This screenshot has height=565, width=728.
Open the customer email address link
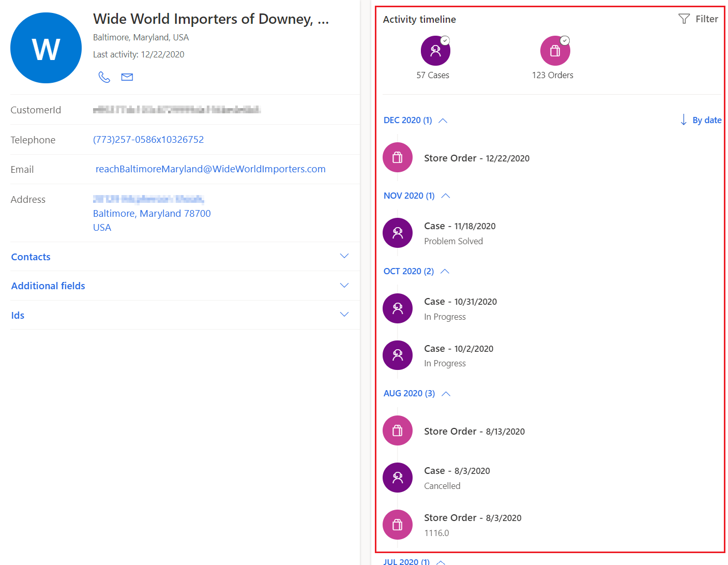[210, 169]
